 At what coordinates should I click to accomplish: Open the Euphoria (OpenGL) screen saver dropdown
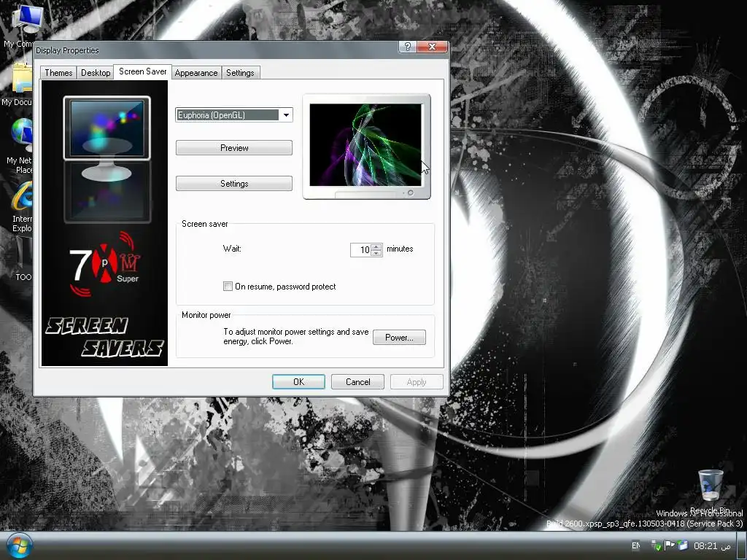click(x=234, y=114)
